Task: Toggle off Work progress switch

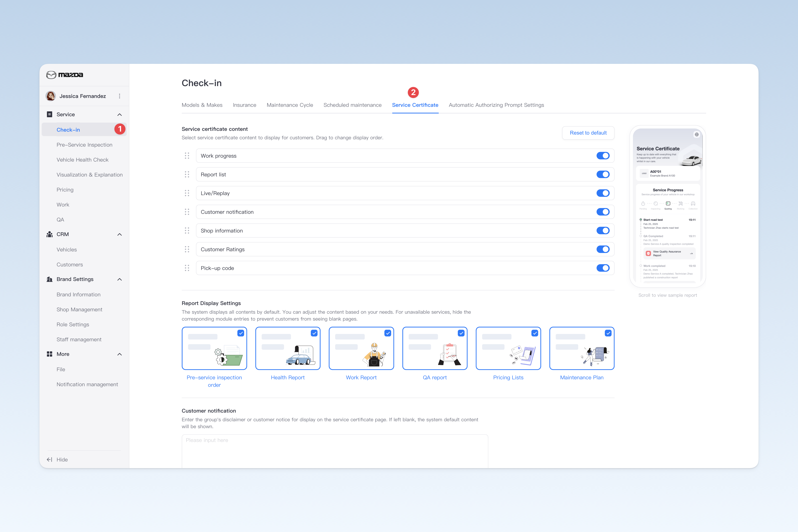Action: click(x=603, y=156)
